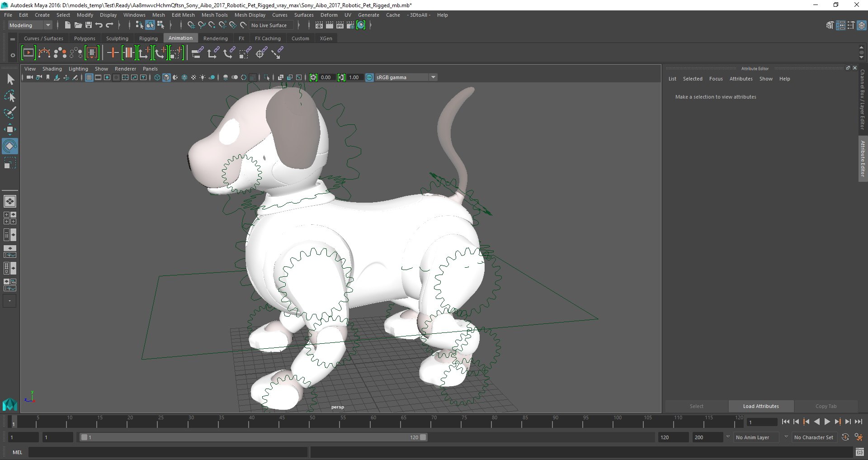Click the Undo arrow icon
Image resolution: width=868 pixels, height=460 pixels.
[99, 25]
